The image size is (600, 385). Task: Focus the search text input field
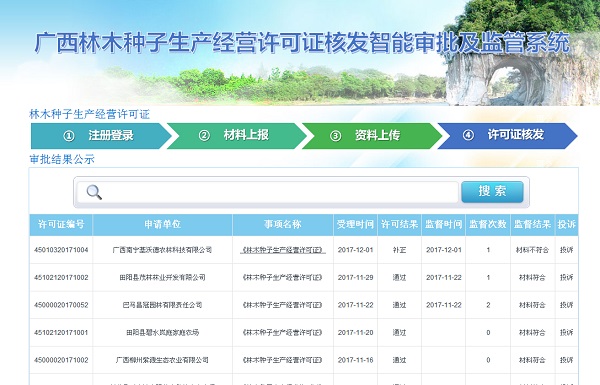(x=267, y=192)
